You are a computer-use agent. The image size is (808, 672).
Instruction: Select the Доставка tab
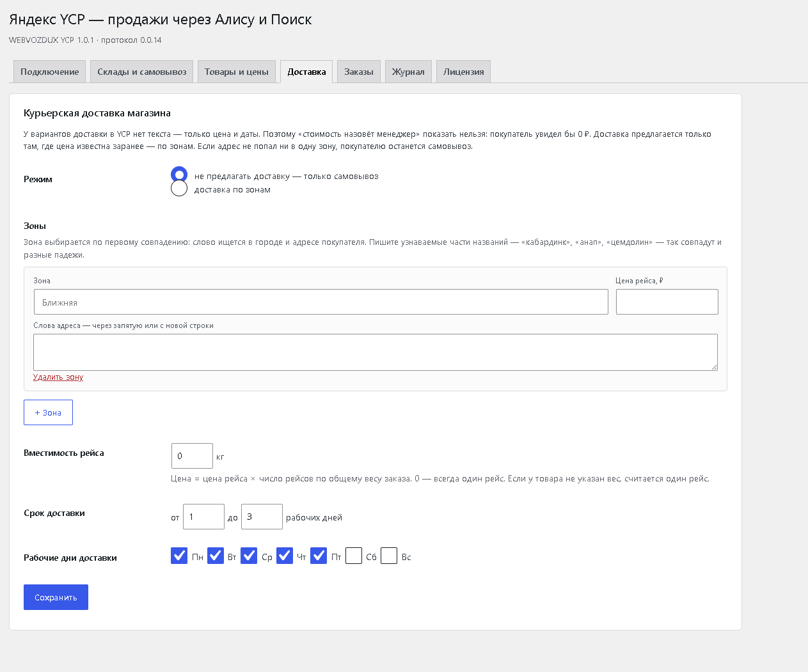(306, 72)
